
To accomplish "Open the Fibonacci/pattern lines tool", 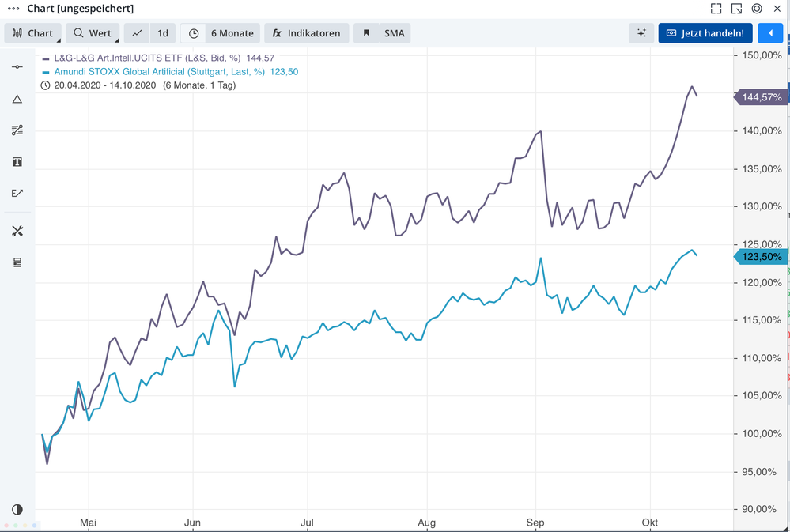I will click(17, 130).
